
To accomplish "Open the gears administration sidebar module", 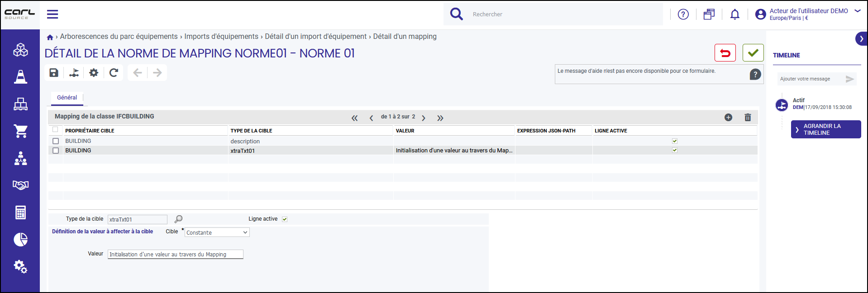I will pyautogui.click(x=20, y=266).
